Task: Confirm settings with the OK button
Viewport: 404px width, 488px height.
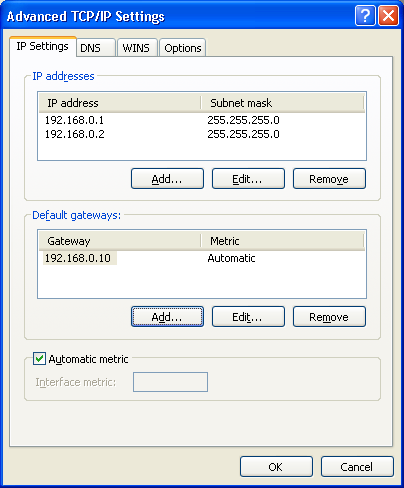Action: click(x=276, y=467)
